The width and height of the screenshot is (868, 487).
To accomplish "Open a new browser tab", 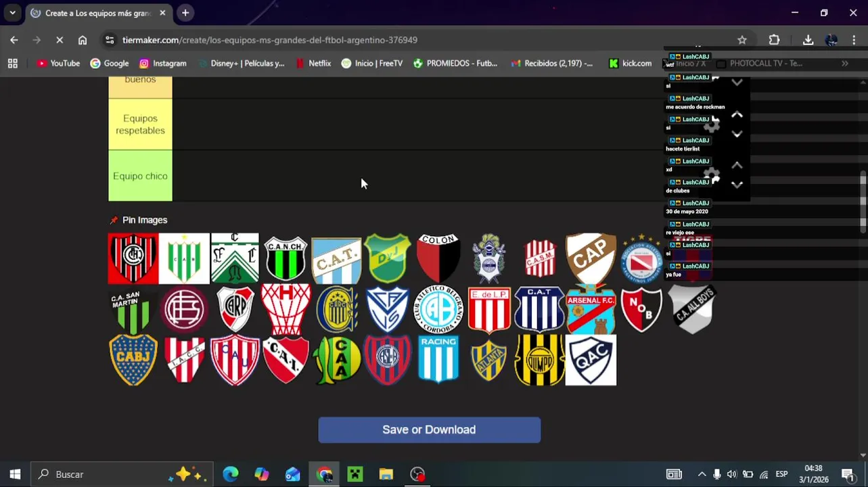I will [185, 13].
